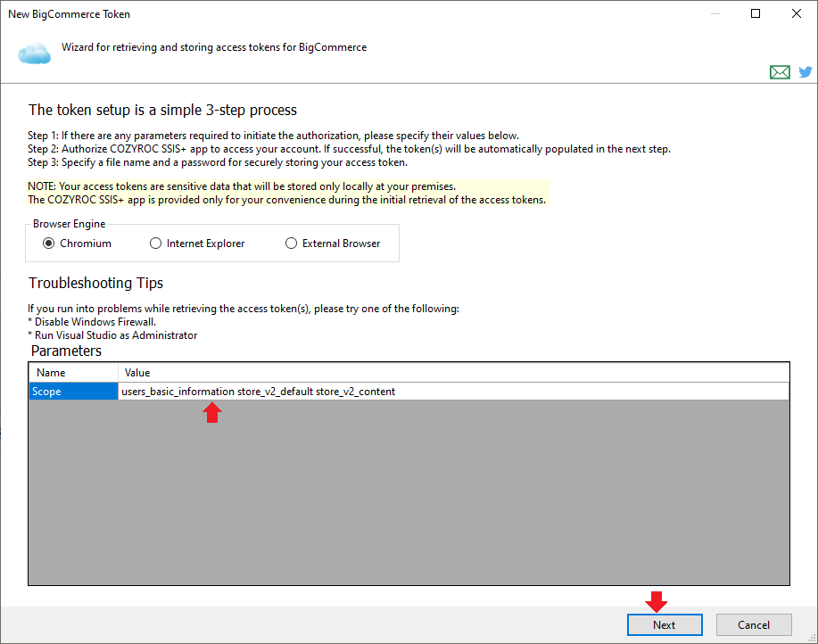
Task: Click the Value column header
Action: point(453,373)
